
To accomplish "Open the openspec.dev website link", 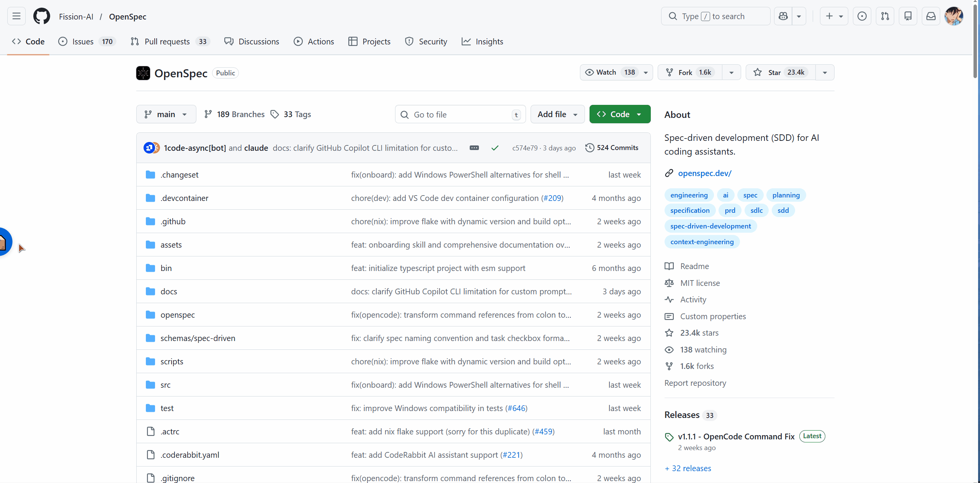I will [x=704, y=173].
